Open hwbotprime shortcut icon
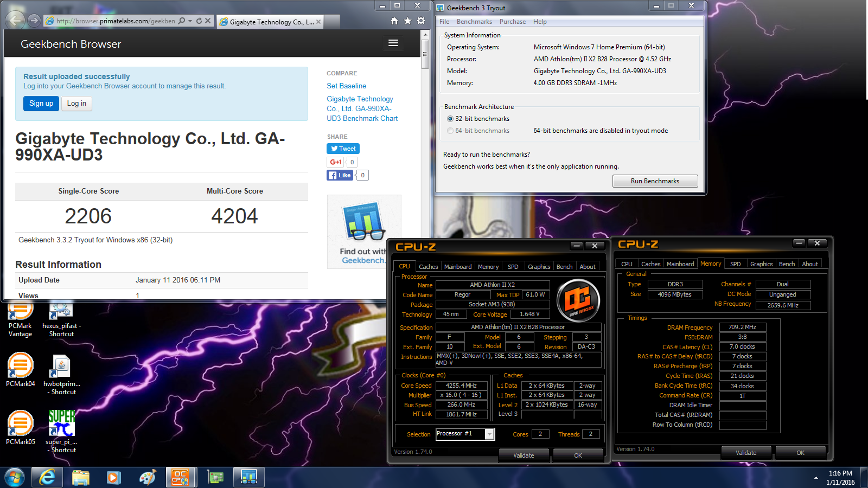The width and height of the screenshot is (868, 488). pyautogui.click(x=61, y=374)
